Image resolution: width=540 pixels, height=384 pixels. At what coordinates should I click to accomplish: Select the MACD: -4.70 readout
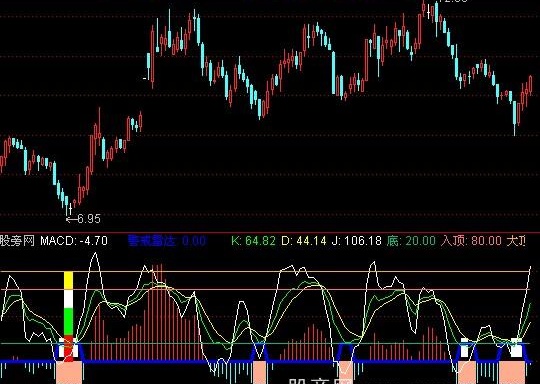pos(74,240)
